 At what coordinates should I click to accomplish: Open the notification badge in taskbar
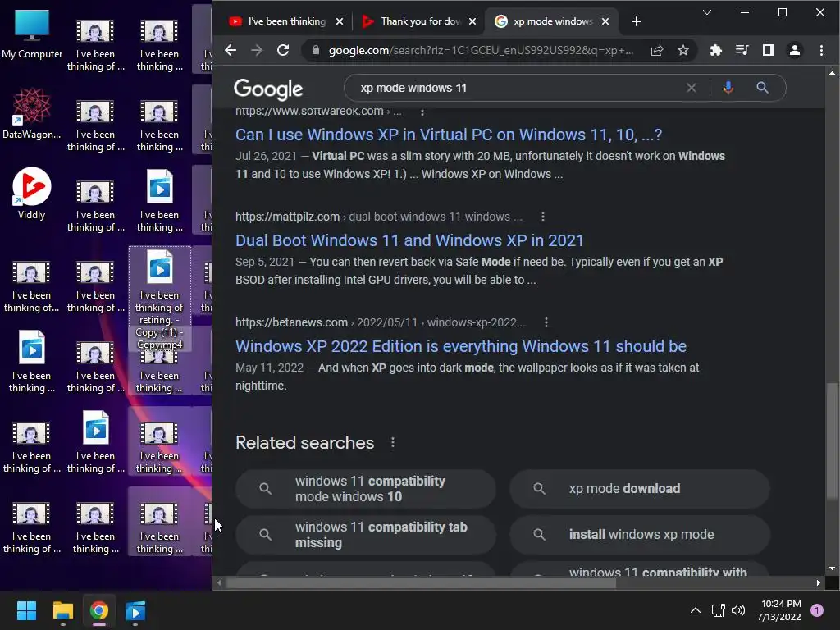(817, 610)
